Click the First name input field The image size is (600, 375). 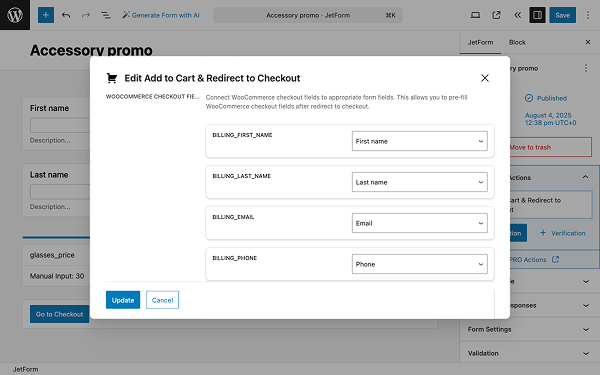[x=60, y=125]
